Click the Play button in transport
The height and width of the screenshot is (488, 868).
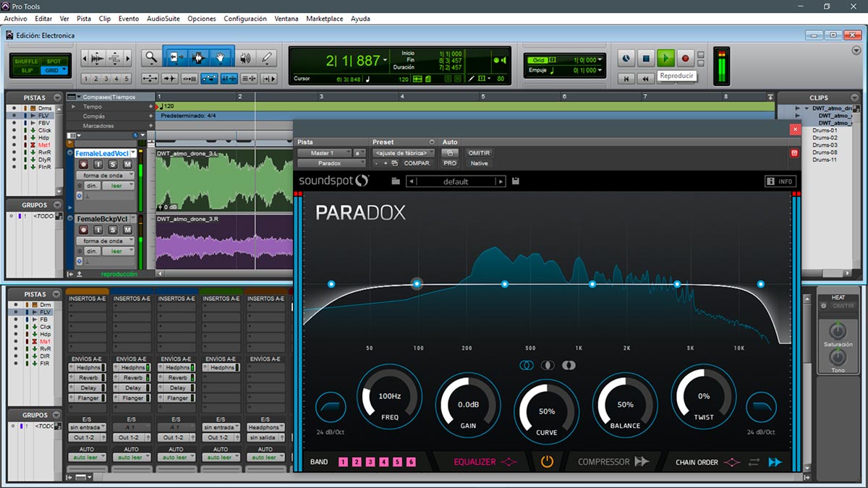coord(666,58)
